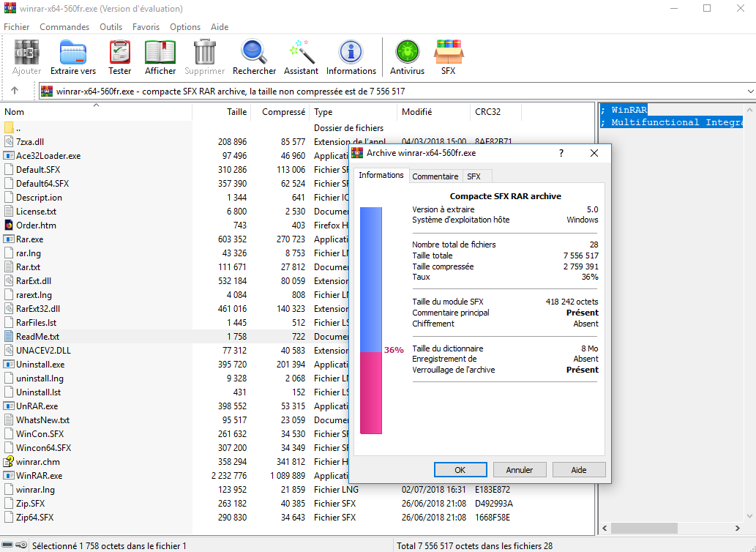Click the Rechercher search icon
Image resolution: width=756 pixels, height=552 pixels.
pos(254,57)
